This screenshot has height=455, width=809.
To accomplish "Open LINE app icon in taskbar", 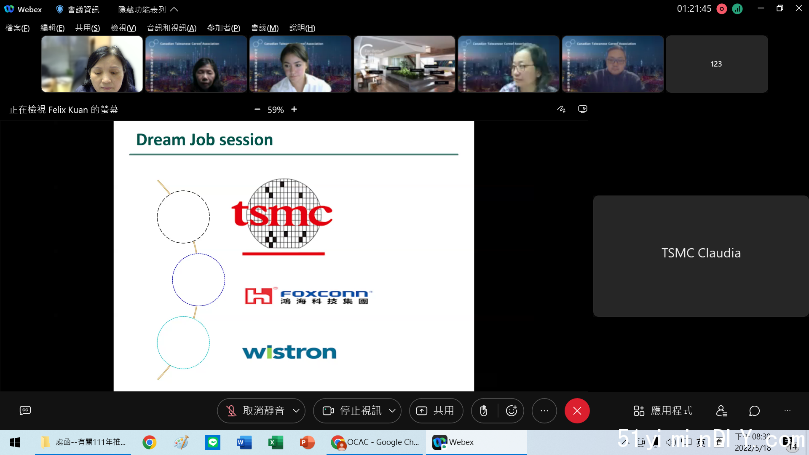I will [x=213, y=442].
